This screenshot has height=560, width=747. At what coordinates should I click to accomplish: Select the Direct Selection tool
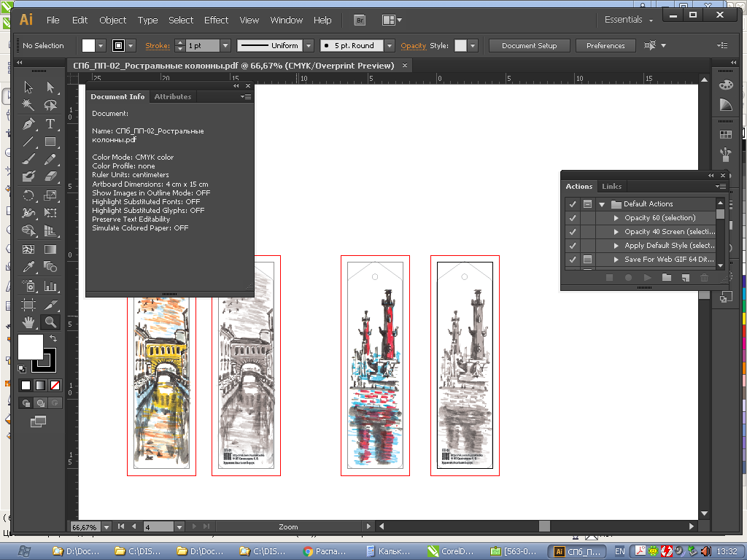pyautogui.click(x=50, y=87)
